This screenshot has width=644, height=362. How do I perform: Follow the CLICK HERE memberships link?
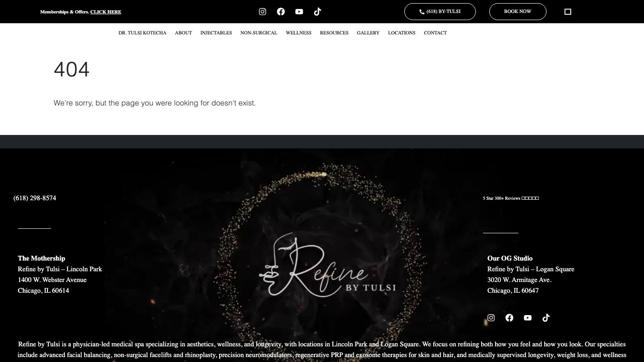point(106,12)
